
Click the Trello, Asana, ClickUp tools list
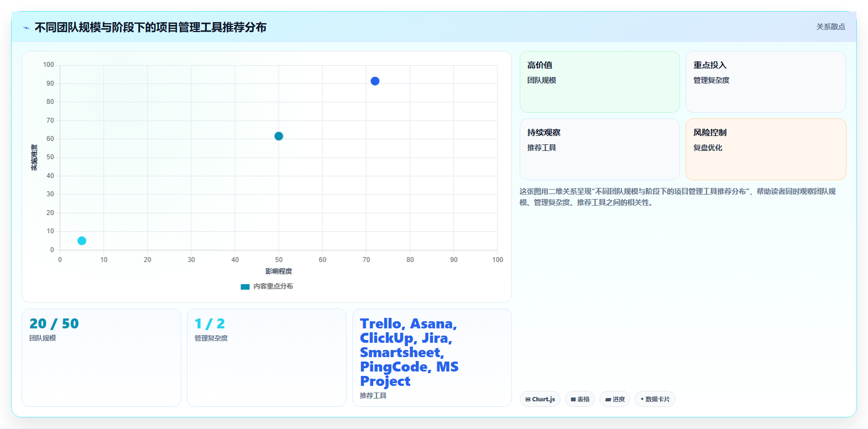(409, 352)
